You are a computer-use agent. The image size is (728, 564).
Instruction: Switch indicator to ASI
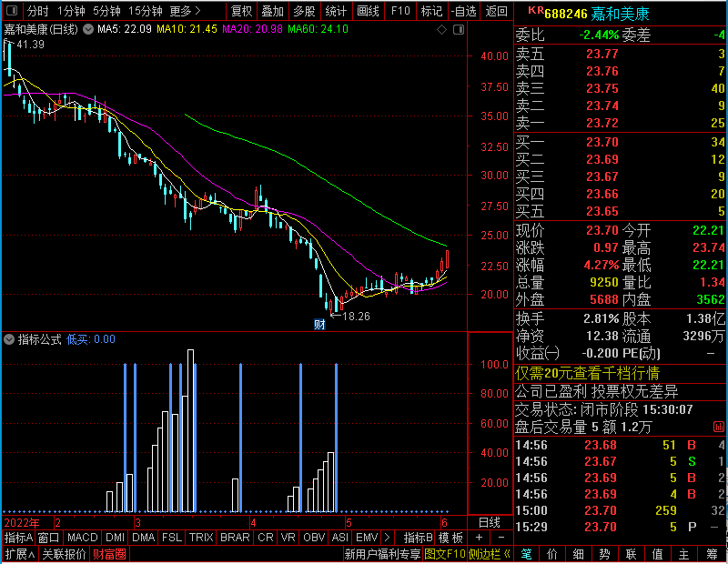pyautogui.click(x=339, y=538)
